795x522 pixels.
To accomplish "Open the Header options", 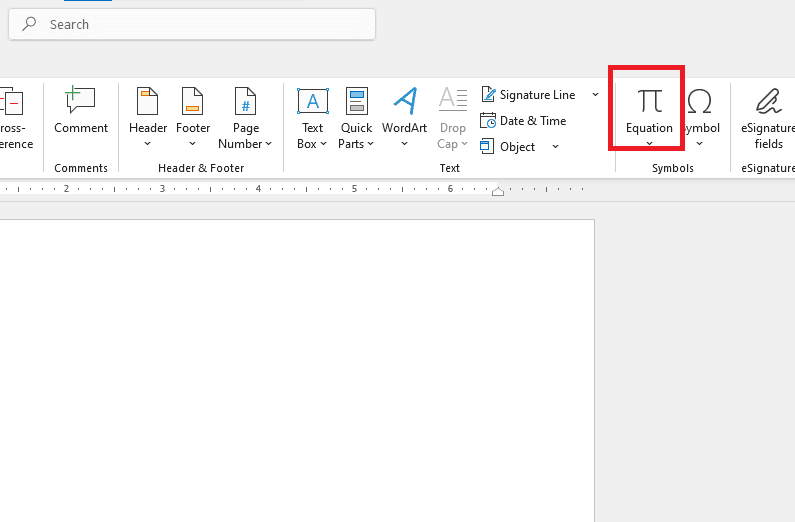I will (x=148, y=118).
